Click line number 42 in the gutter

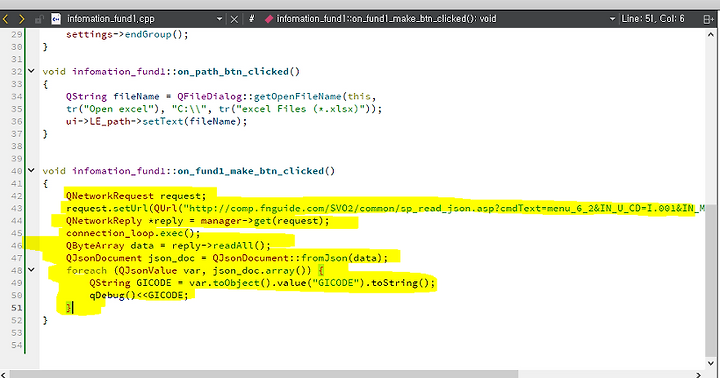point(17,196)
